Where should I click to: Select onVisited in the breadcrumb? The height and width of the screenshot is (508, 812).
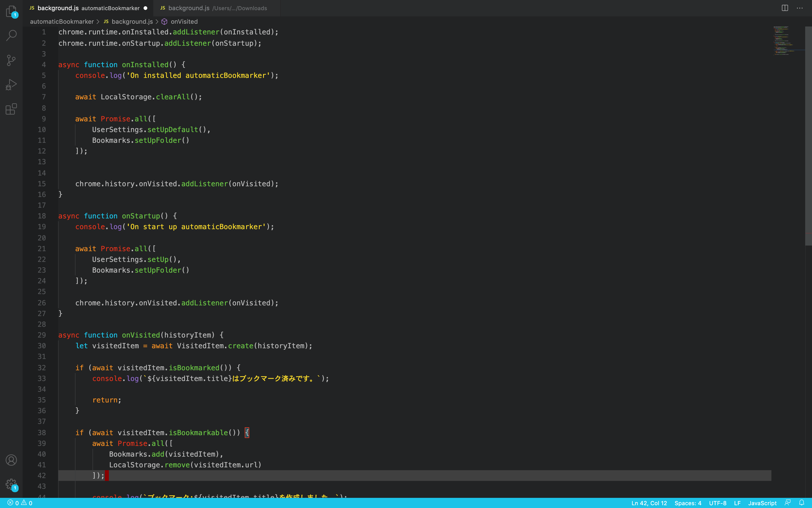coord(184,21)
